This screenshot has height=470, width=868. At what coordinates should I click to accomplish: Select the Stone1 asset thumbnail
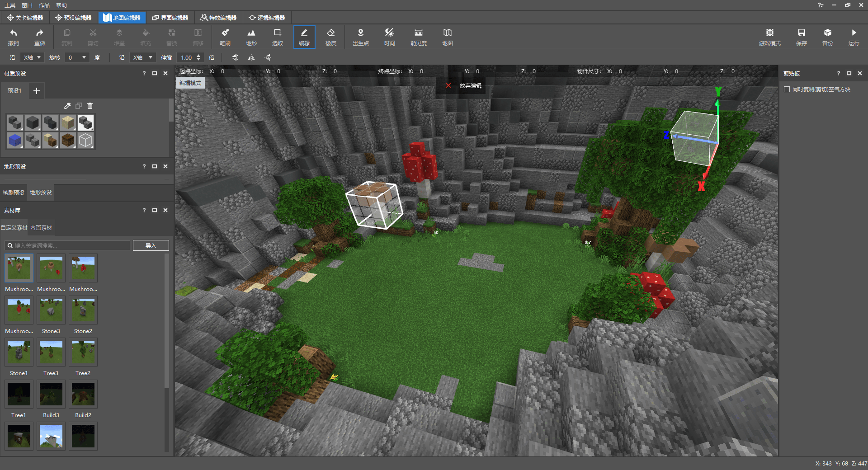[19, 352]
